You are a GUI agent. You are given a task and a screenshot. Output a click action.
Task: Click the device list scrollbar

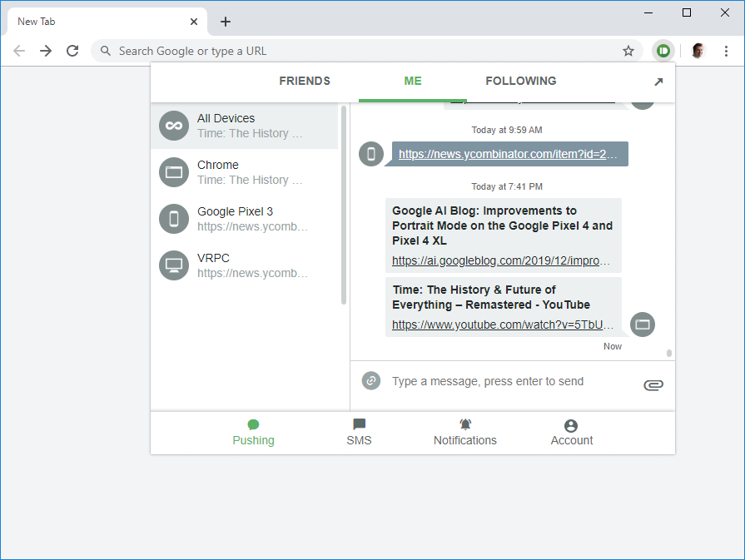click(344, 206)
